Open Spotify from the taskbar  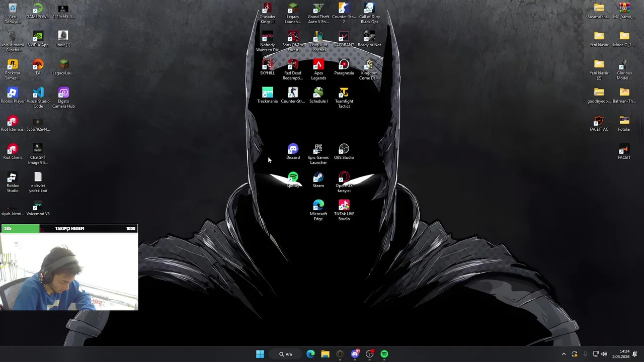coord(384,354)
